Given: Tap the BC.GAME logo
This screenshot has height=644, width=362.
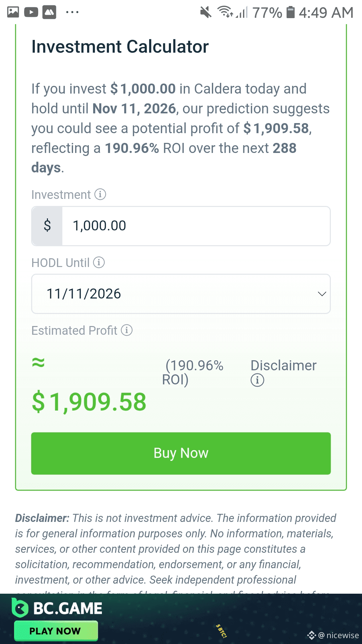Looking at the screenshot, I should click(x=57, y=608).
